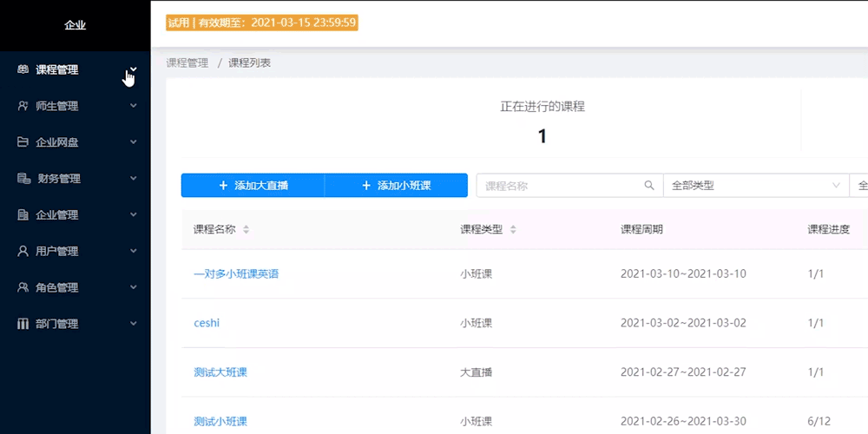
Task: Click the 试用 validity period badge
Action: tap(262, 23)
